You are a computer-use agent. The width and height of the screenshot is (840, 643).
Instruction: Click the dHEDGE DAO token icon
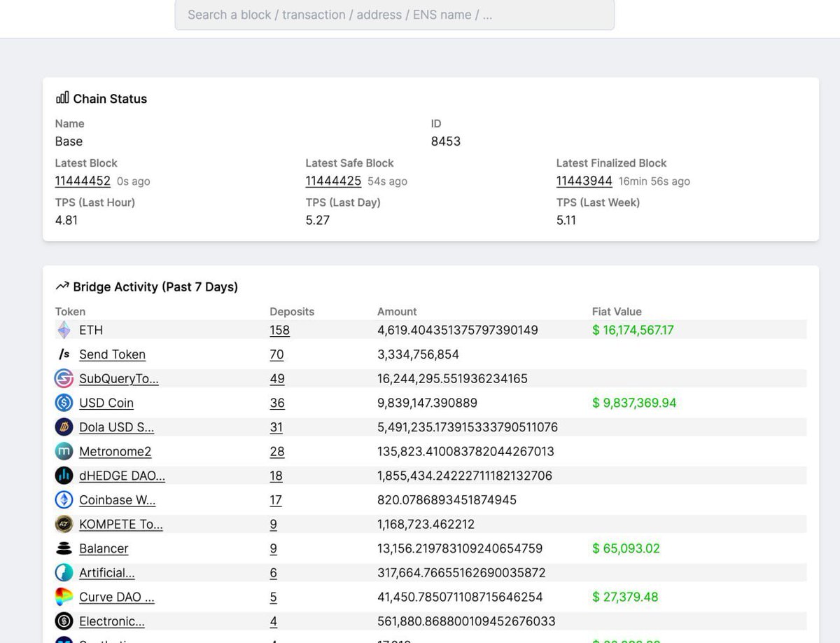tap(64, 476)
